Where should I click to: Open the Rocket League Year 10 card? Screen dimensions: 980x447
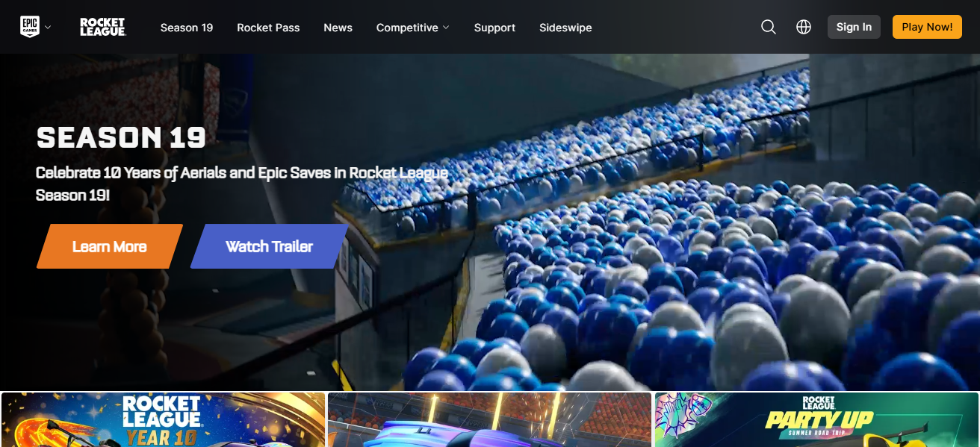pos(163,420)
